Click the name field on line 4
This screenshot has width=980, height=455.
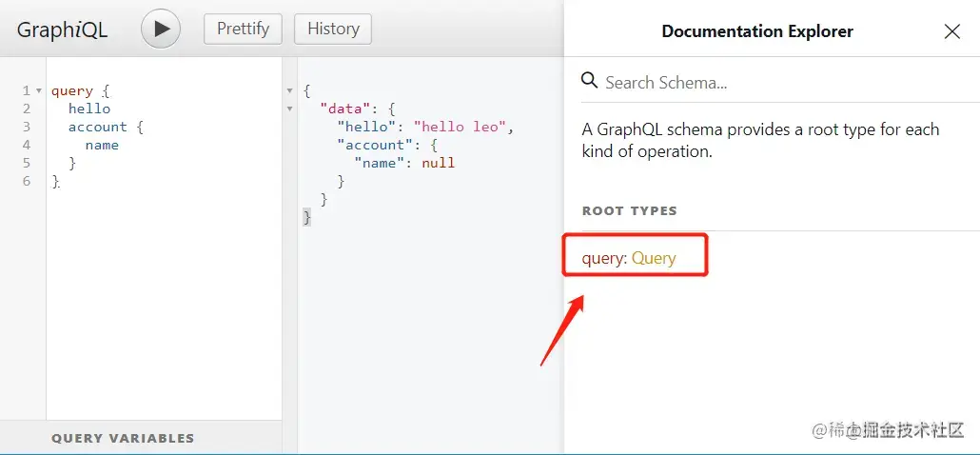pos(102,145)
